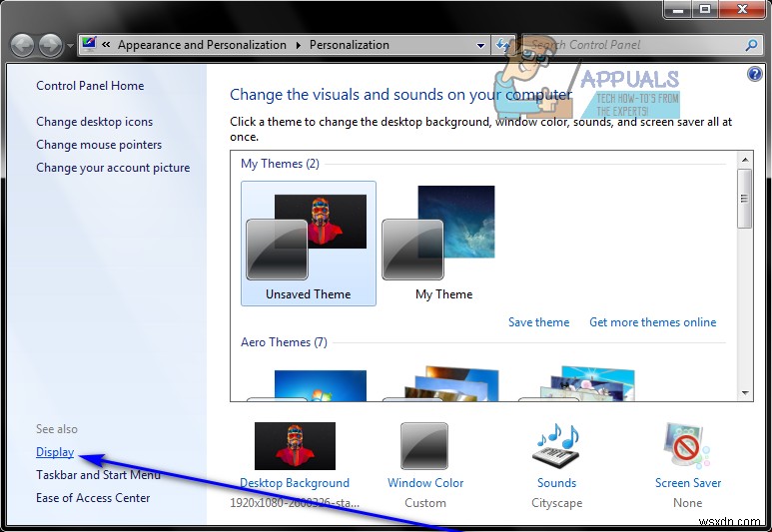Select Appearance and Personalization breadcrumb
This screenshot has height=532, width=772.
tap(202, 45)
